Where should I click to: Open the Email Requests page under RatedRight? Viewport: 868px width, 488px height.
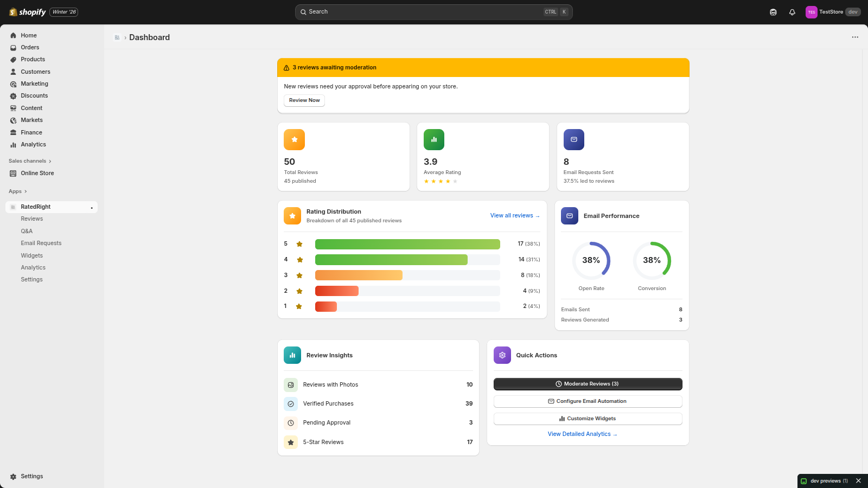(41, 243)
